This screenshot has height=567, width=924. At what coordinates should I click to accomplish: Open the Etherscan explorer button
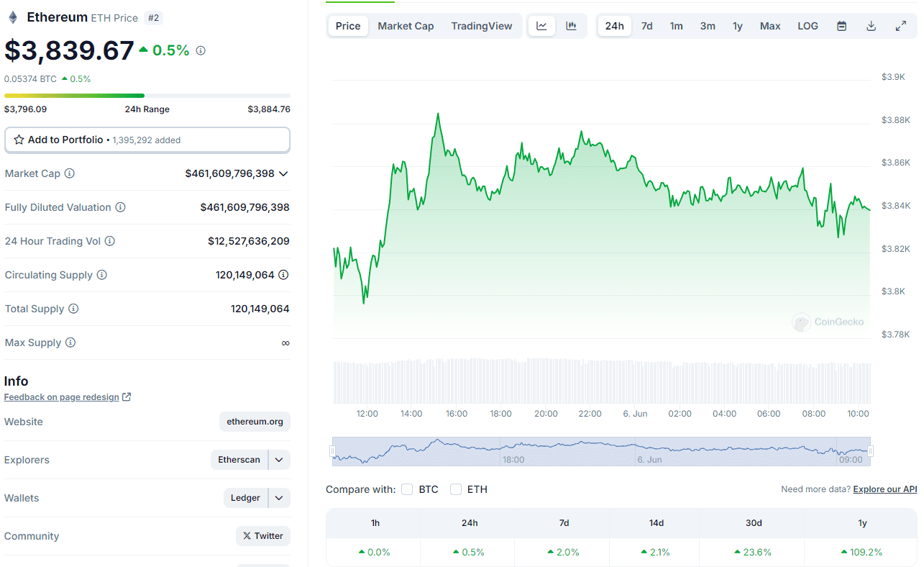239,460
